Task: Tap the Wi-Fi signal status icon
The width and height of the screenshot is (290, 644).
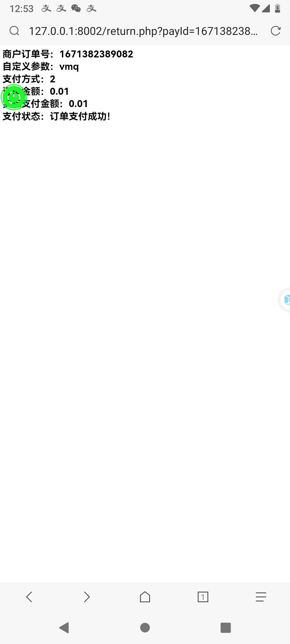Action: [x=254, y=8]
